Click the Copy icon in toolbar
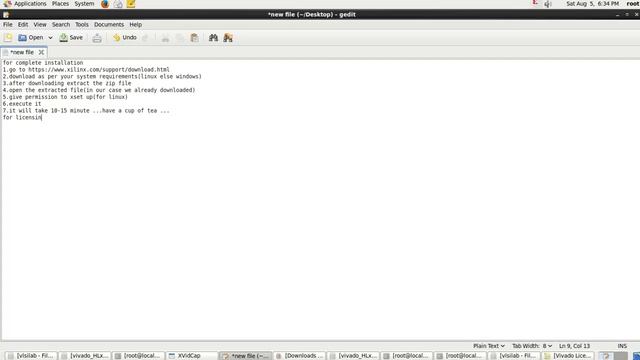The width and height of the screenshot is (640, 360). click(180, 38)
